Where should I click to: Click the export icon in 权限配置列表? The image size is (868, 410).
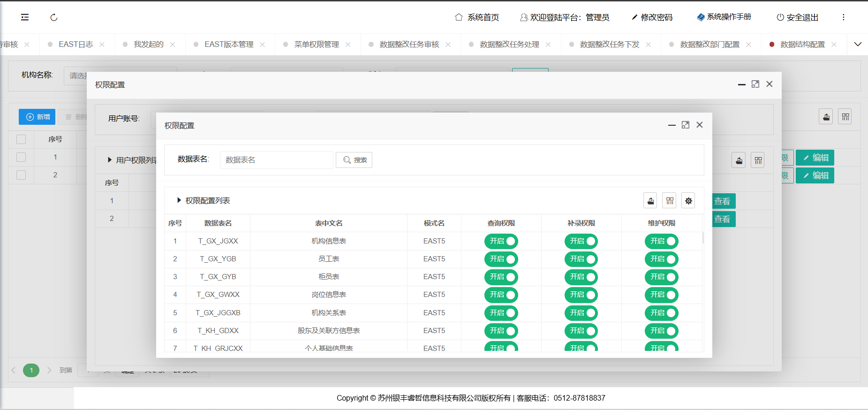pyautogui.click(x=650, y=201)
